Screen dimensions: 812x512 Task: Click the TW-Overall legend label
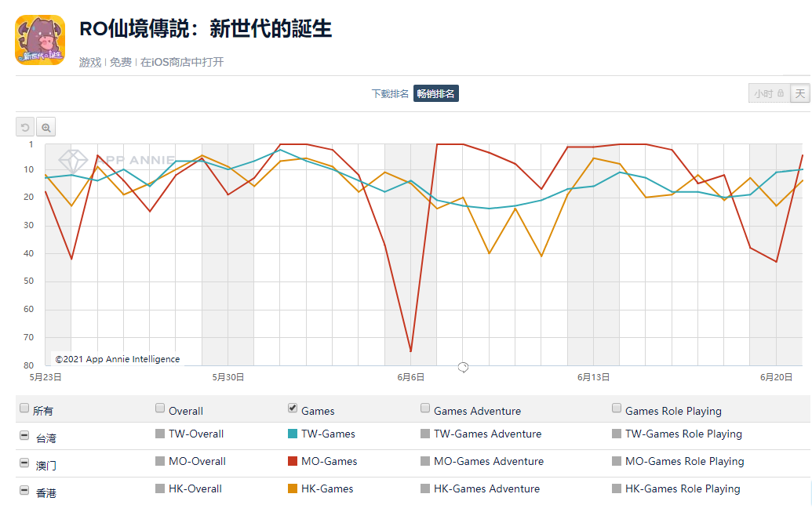(x=196, y=434)
